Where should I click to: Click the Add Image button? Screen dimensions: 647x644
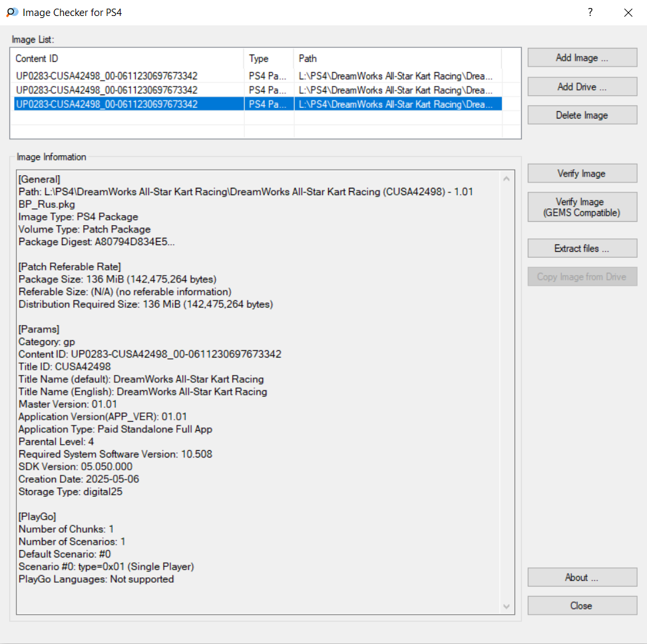pyautogui.click(x=582, y=58)
